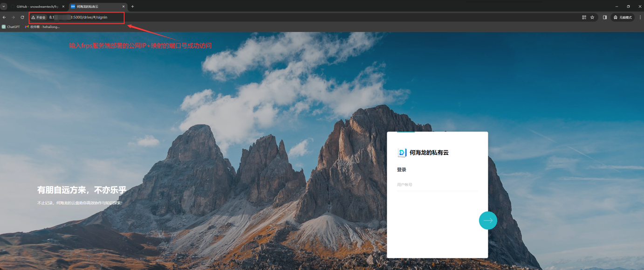Bookmark this page with the star icon

pos(592,17)
